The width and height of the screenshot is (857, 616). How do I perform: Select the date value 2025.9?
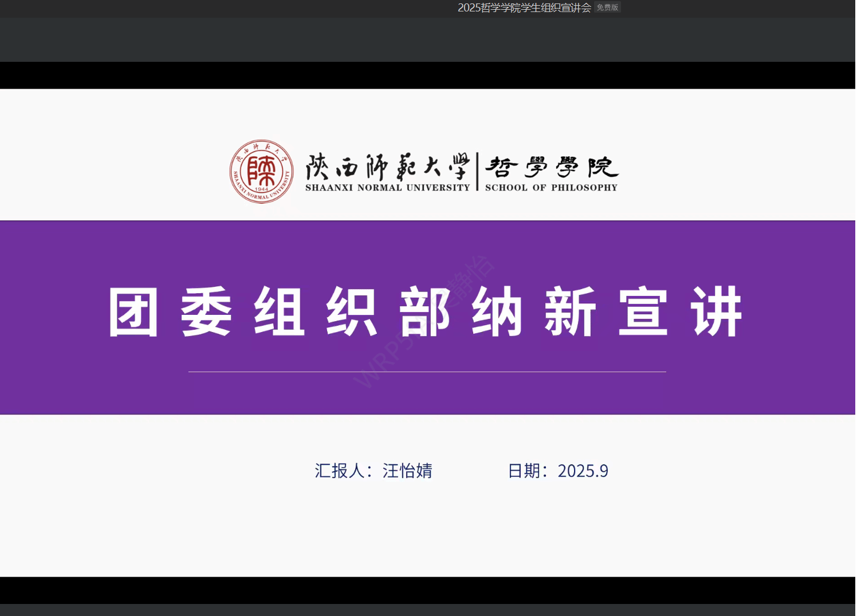point(583,471)
